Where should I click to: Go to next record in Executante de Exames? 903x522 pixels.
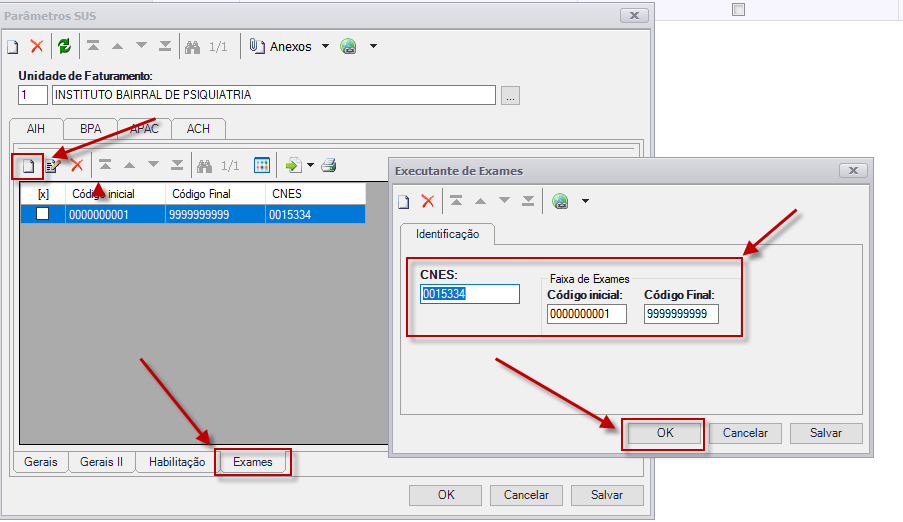click(x=504, y=201)
